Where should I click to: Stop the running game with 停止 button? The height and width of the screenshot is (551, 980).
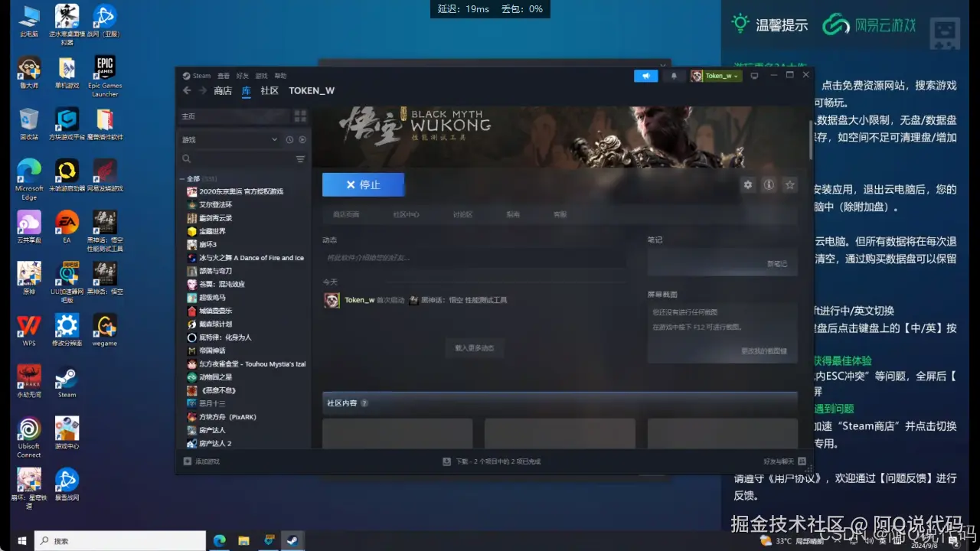click(363, 184)
